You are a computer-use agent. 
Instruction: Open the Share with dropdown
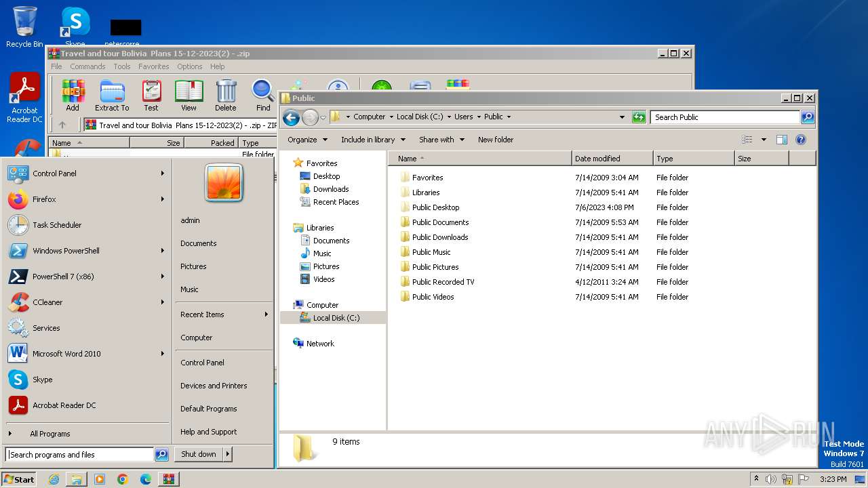[441, 140]
